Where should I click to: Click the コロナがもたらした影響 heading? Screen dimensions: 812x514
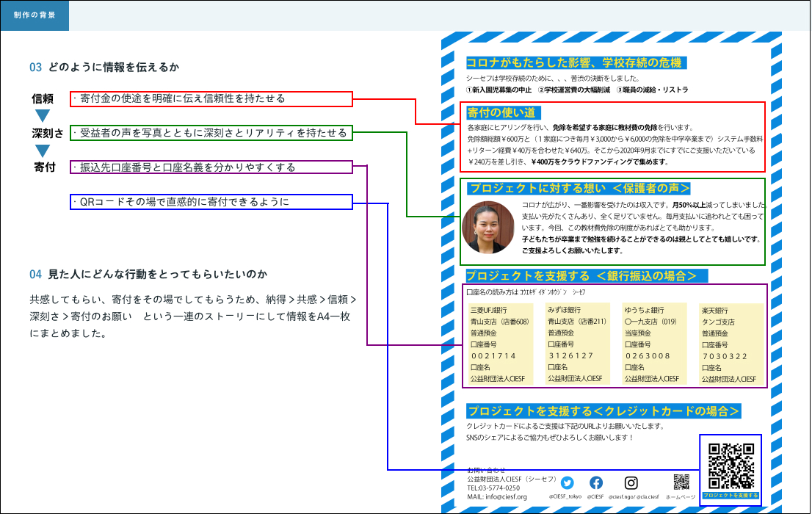pos(576,63)
